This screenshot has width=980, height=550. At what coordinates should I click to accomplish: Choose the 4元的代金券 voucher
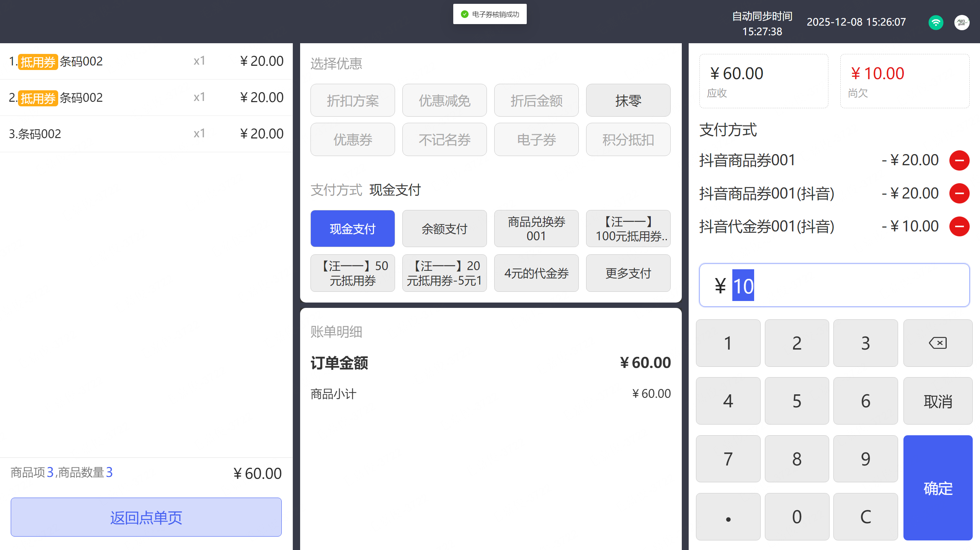[x=536, y=273]
